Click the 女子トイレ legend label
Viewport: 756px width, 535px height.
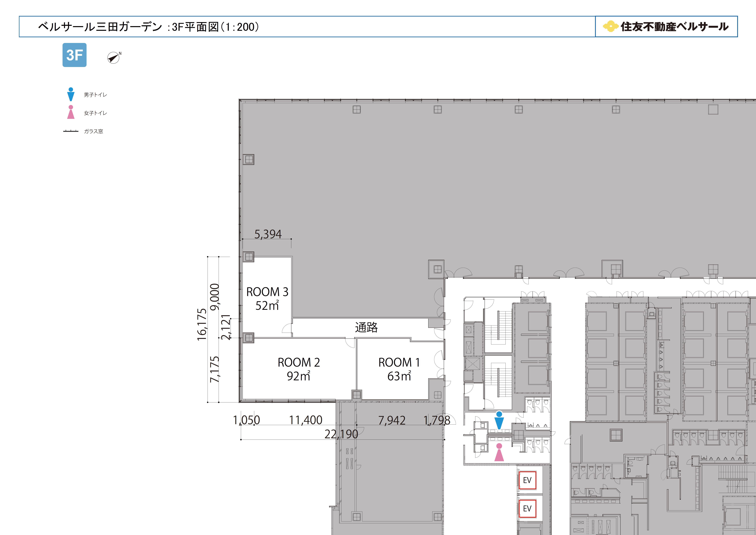pos(96,113)
